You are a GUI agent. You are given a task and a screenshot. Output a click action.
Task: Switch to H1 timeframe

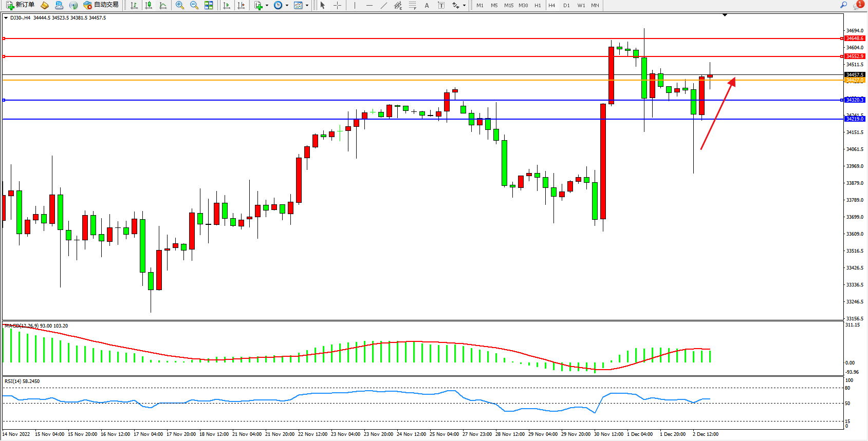[x=538, y=5]
